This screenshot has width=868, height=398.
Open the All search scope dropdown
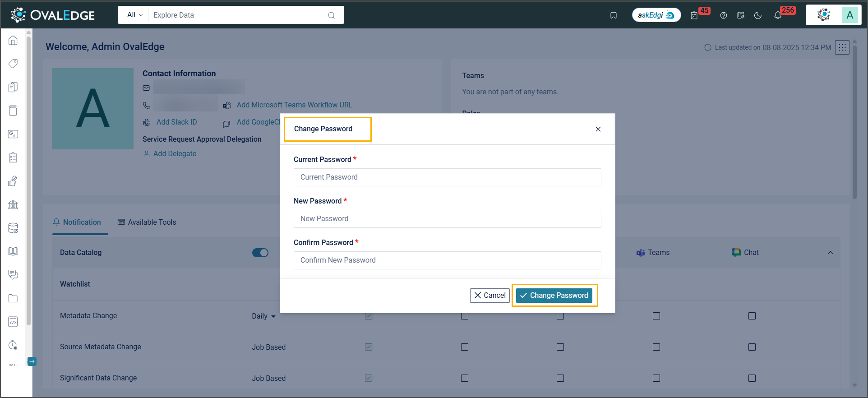134,15
